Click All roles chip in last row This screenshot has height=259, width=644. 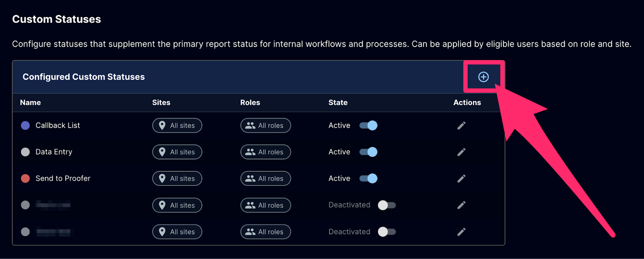tap(266, 232)
